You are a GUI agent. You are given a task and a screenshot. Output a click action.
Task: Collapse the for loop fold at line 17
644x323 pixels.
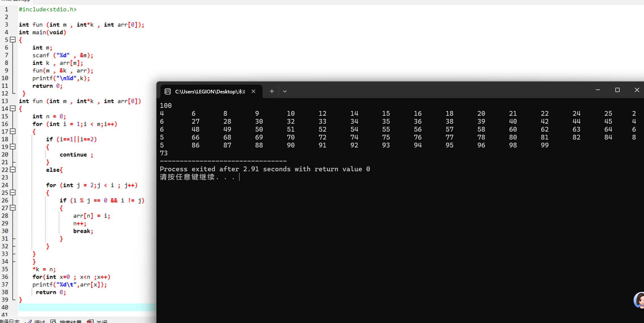click(13, 131)
